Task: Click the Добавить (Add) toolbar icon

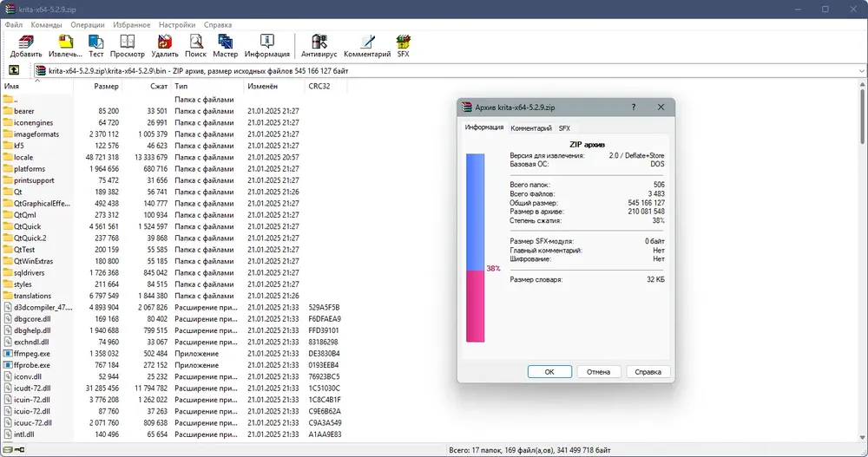Action: (x=26, y=46)
